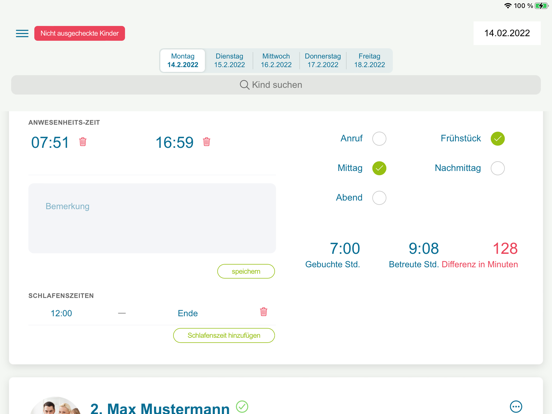Click the green check beside Max Mustermann
Image resolution: width=552 pixels, height=414 pixels.
pyautogui.click(x=242, y=407)
